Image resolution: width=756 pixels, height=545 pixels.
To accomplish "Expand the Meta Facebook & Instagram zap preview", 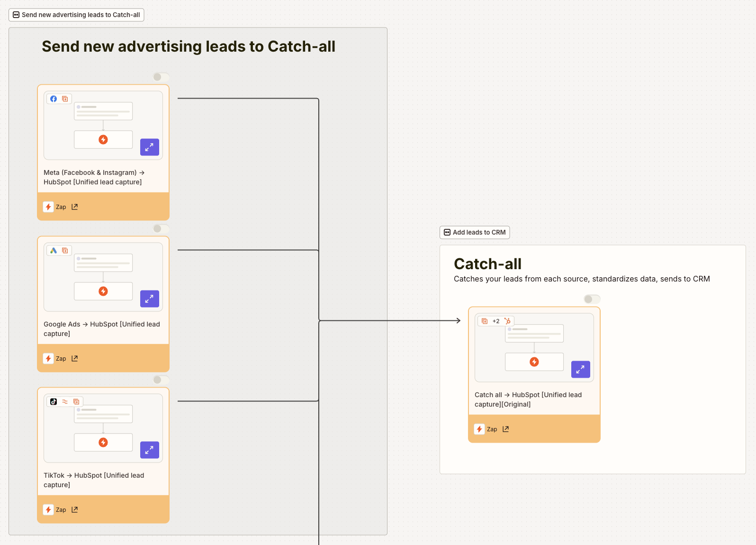I will click(150, 147).
